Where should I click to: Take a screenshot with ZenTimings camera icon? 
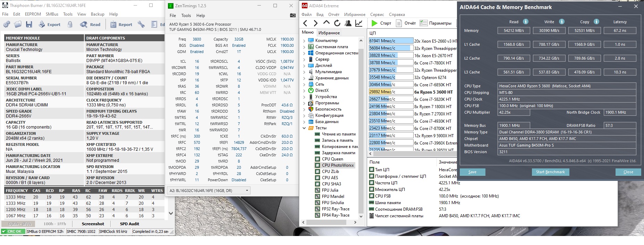(293, 15)
